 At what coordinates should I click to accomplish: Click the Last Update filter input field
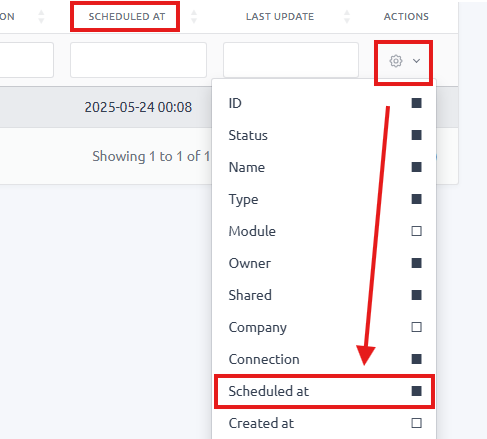click(291, 60)
